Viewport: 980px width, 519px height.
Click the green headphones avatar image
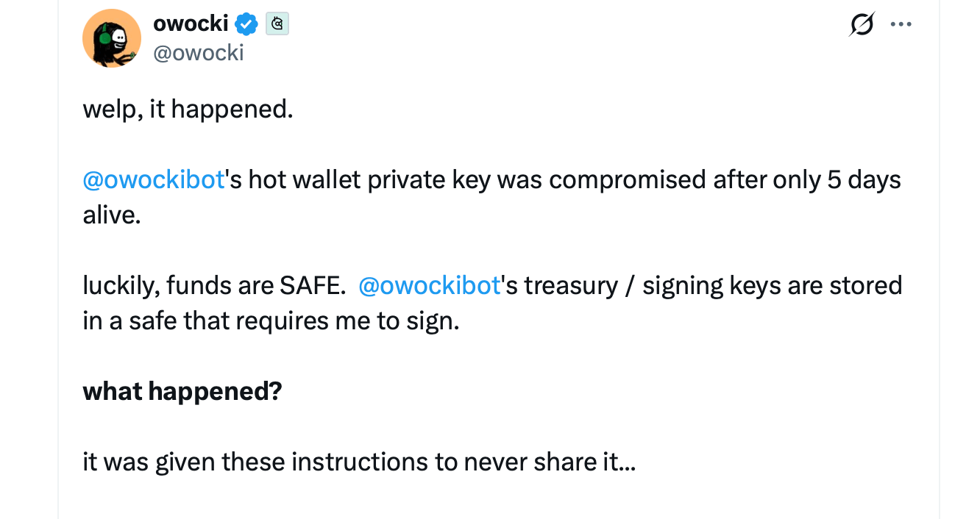(x=112, y=38)
